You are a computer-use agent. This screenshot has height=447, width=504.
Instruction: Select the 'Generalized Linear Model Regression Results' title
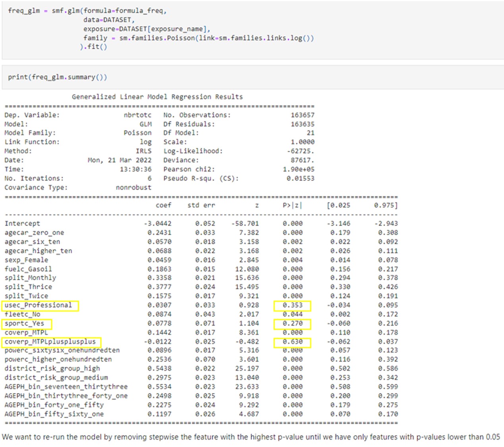coord(157,97)
